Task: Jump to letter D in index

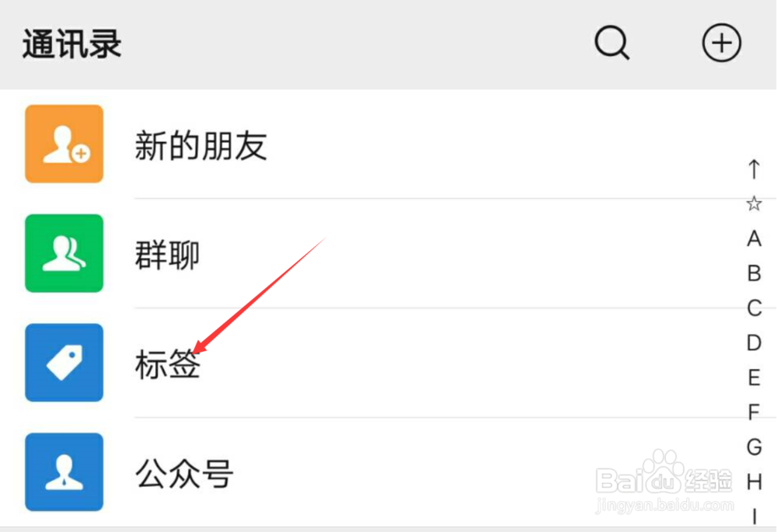Action: coord(754,342)
